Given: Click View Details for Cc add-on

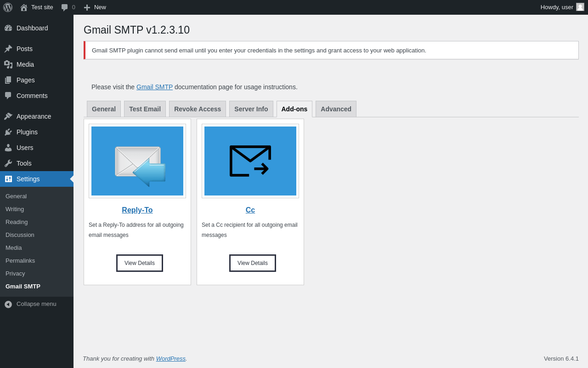Looking at the screenshot, I should pos(253,263).
